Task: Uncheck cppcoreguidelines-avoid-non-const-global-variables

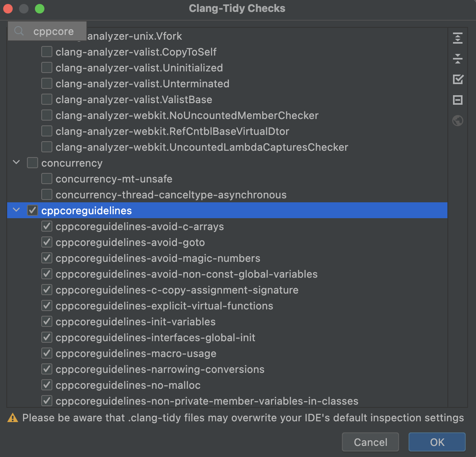Action: (x=47, y=274)
